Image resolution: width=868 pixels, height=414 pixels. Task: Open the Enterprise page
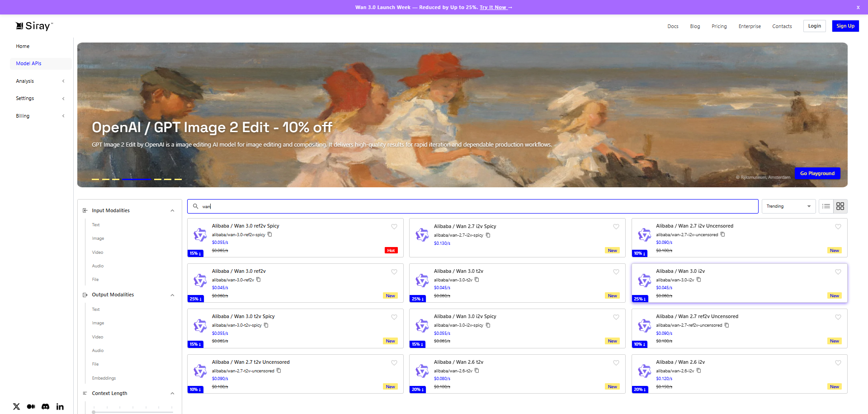tap(750, 26)
